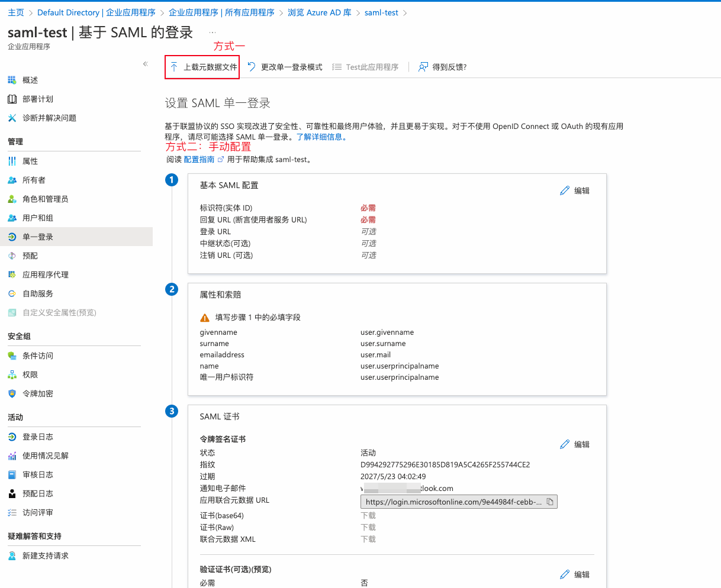The width and height of the screenshot is (721, 588).
Task: Click pencil icon in 验证证书 section
Action: point(565,574)
